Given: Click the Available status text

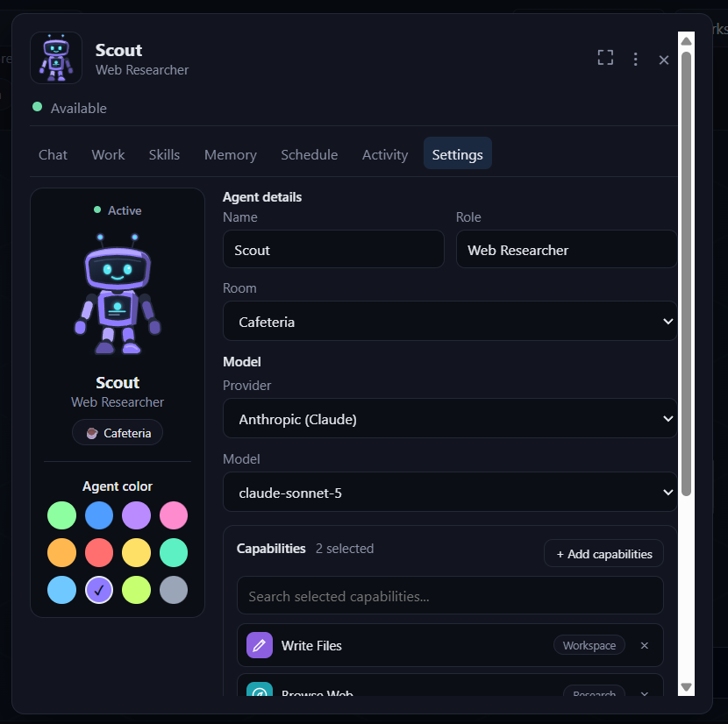Looking at the screenshot, I should tap(78, 108).
